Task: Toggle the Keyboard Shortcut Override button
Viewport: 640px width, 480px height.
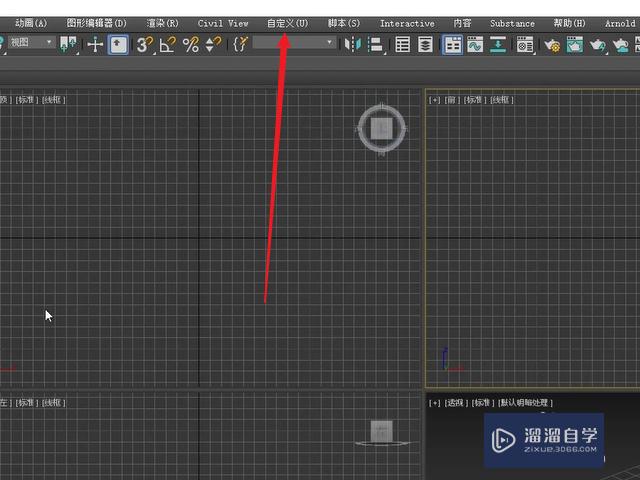Action: (118, 44)
